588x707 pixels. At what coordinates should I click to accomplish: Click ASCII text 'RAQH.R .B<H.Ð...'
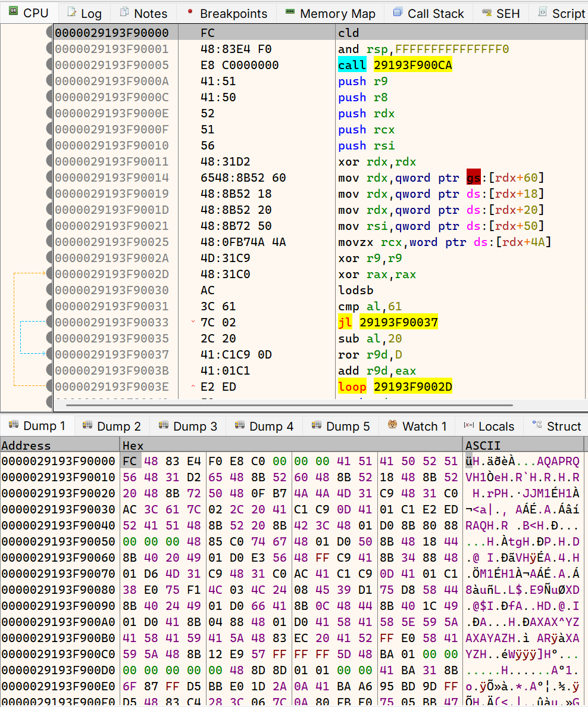pos(522,526)
